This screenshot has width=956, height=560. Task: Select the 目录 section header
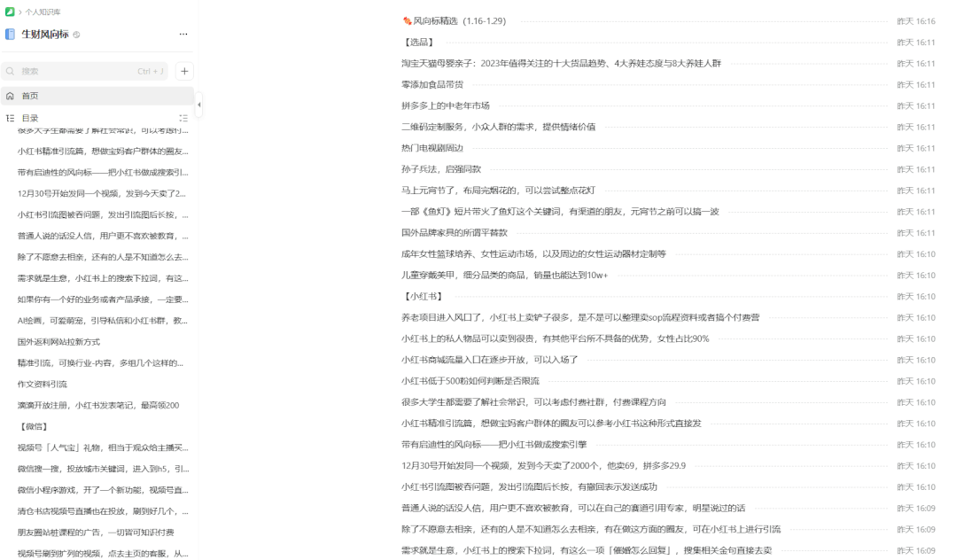pyautogui.click(x=30, y=119)
